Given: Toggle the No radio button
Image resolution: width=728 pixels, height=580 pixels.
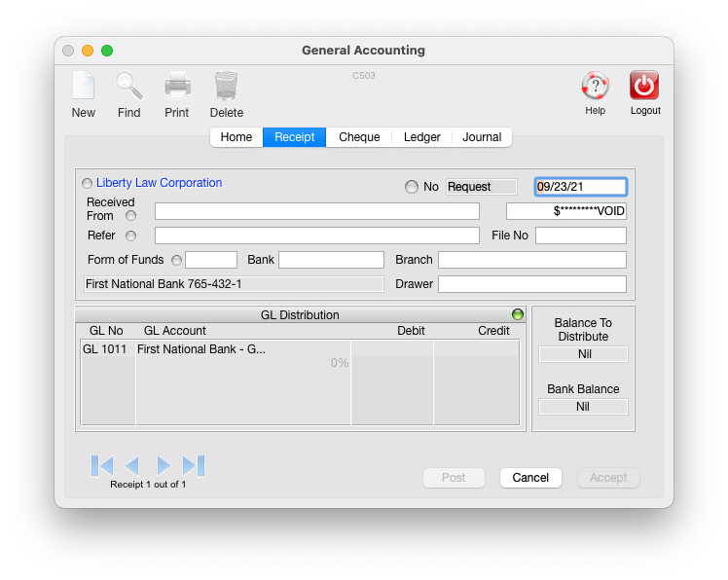Looking at the screenshot, I should (x=412, y=187).
